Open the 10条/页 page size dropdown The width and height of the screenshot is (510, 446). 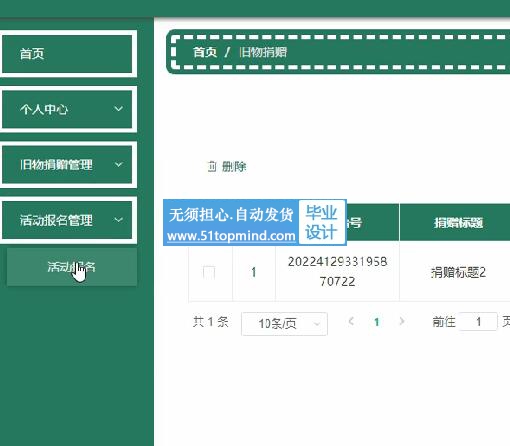[x=284, y=323]
